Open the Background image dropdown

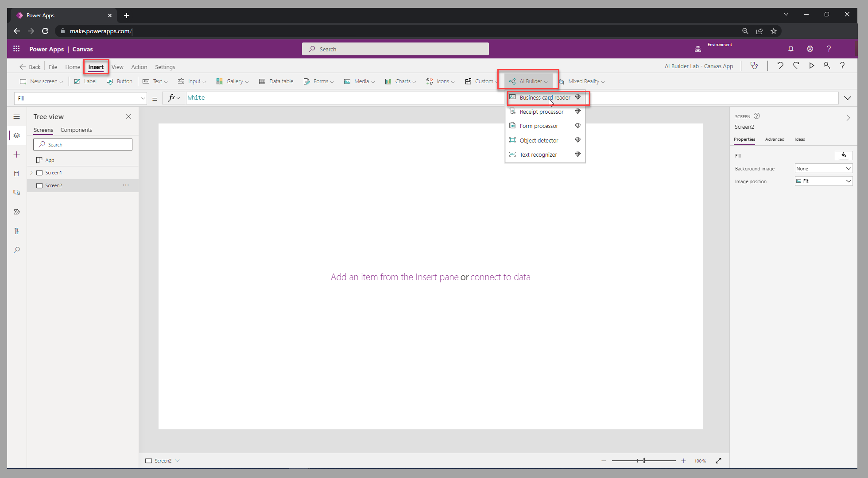pyautogui.click(x=823, y=168)
